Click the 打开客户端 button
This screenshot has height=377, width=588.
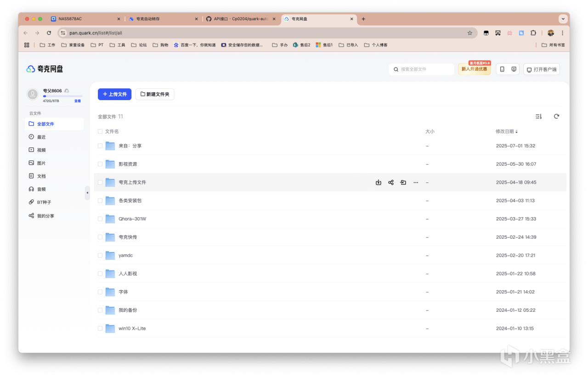point(542,69)
